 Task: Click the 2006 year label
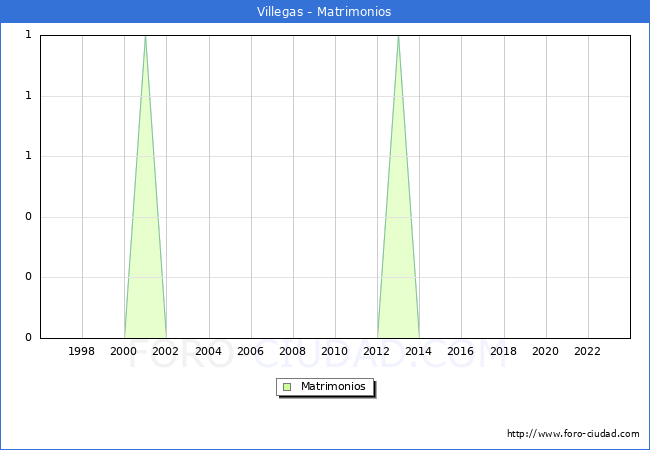click(x=250, y=351)
